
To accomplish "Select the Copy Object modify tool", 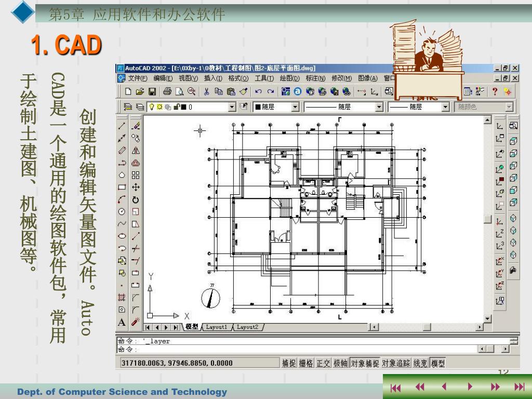I will (136, 138).
